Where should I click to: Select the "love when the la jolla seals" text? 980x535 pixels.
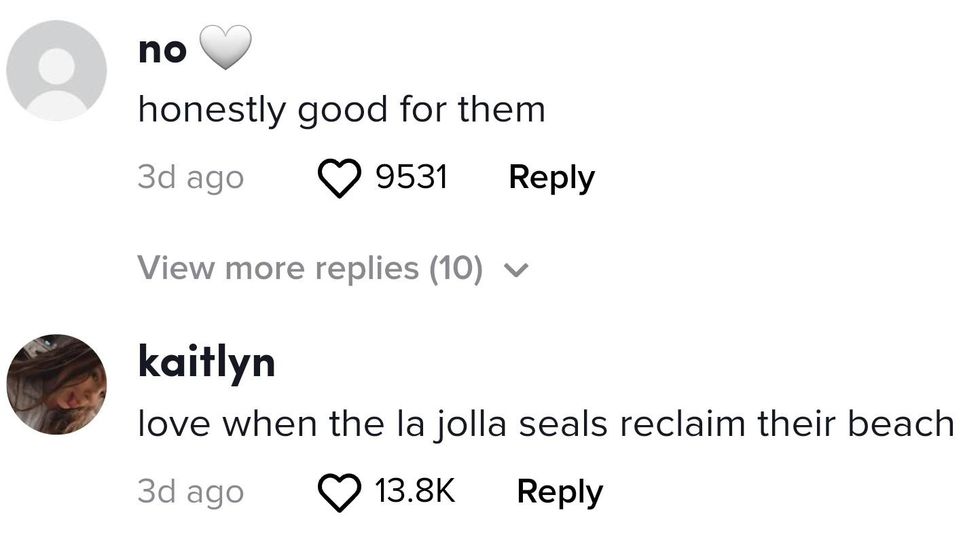pyautogui.click(x=545, y=424)
